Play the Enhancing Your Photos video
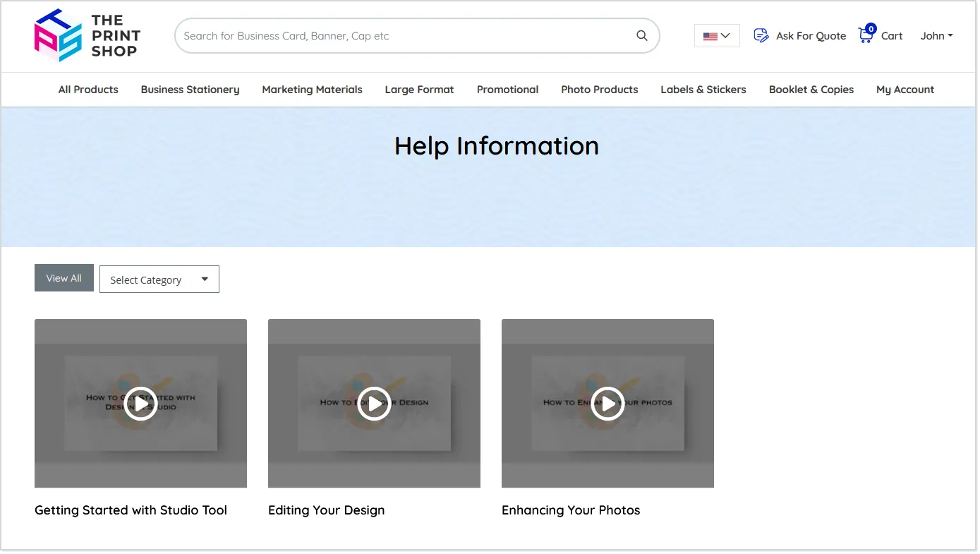Viewport: 980px width, 554px height. pyautogui.click(x=607, y=404)
